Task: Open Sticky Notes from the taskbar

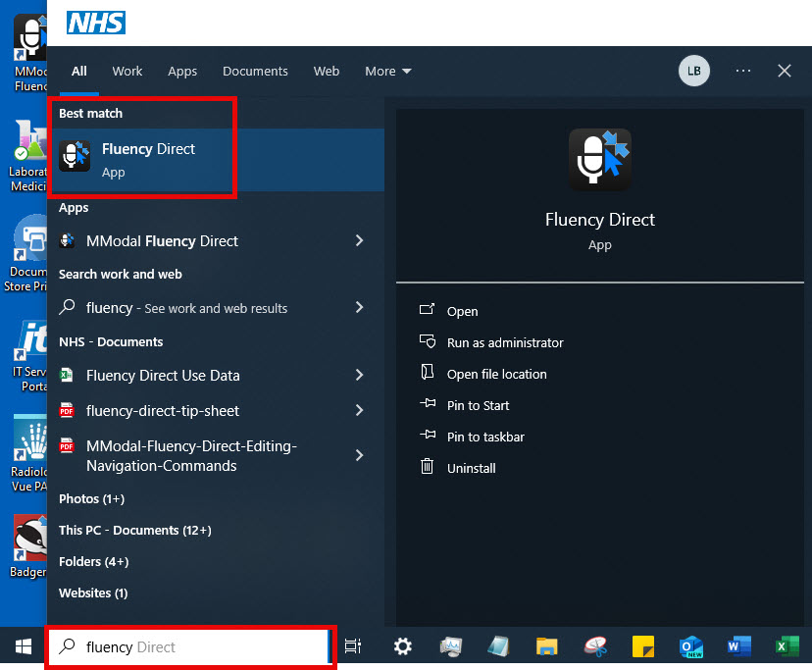Action: pos(643,646)
